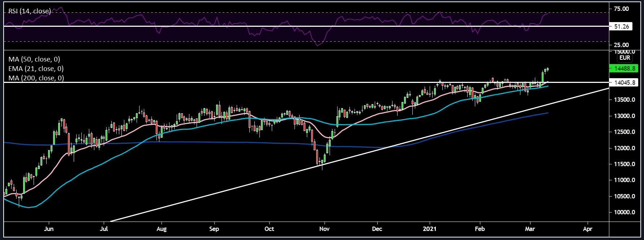Click the Apr label on time axis
The image size is (644, 240).
tap(588, 229)
